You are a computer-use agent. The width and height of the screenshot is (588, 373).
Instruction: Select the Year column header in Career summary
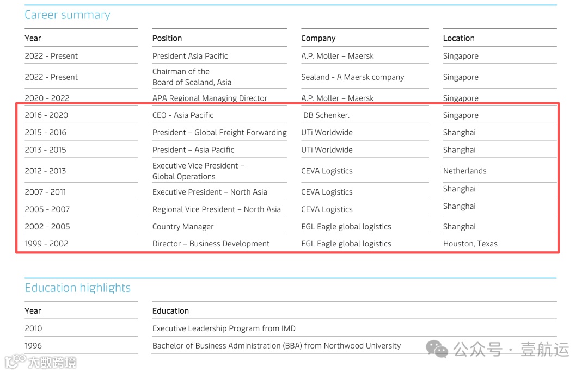point(33,38)
